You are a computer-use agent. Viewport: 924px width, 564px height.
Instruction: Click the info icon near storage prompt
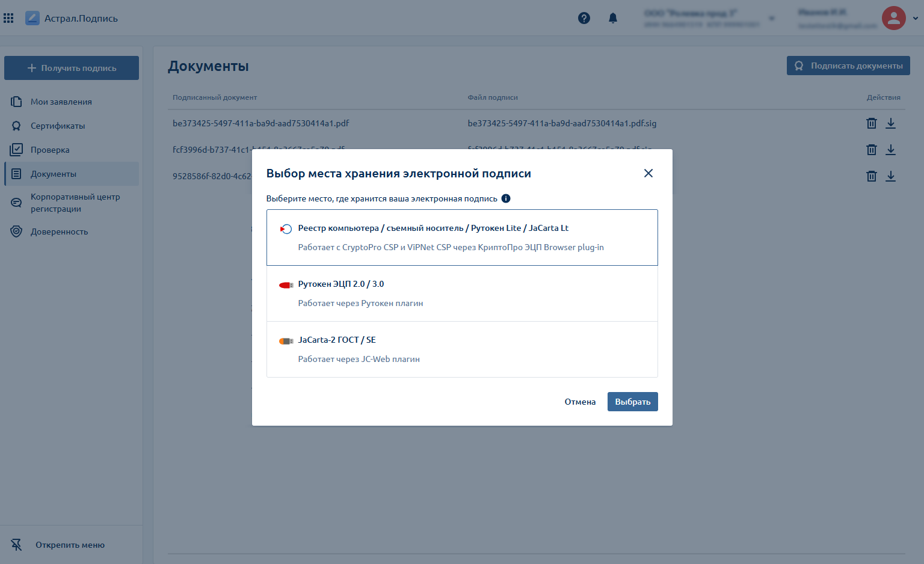tap(506, 198)
